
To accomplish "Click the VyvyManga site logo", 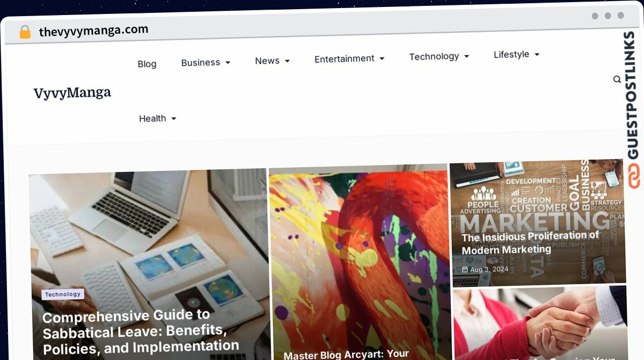I will pos(72,93).
